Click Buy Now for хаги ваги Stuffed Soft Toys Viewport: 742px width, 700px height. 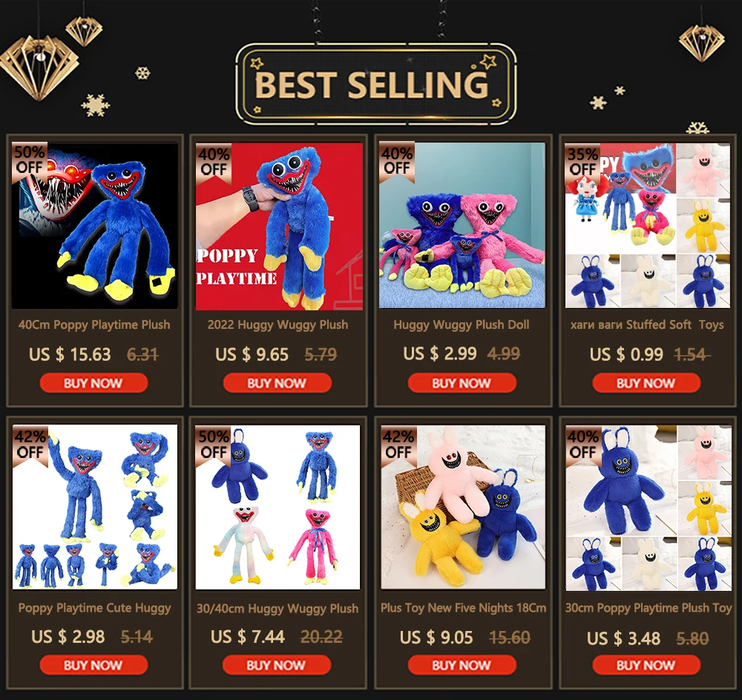[646, 383]
